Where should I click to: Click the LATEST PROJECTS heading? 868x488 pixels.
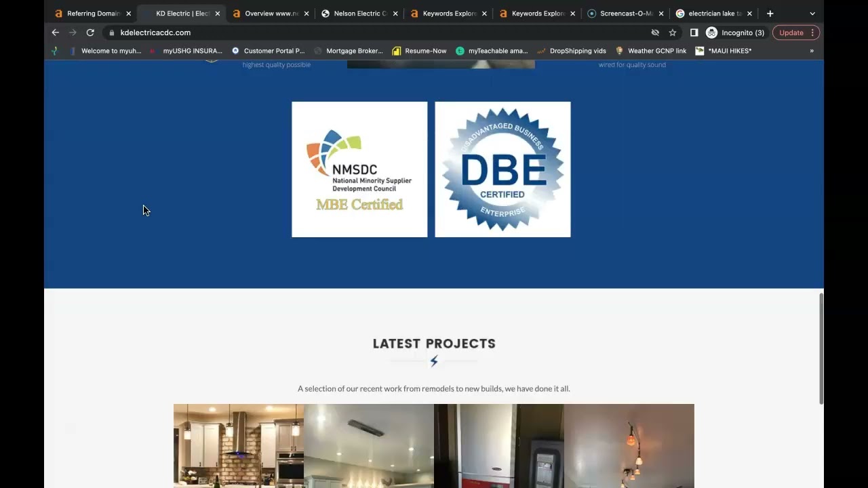(x=434, y=344)
